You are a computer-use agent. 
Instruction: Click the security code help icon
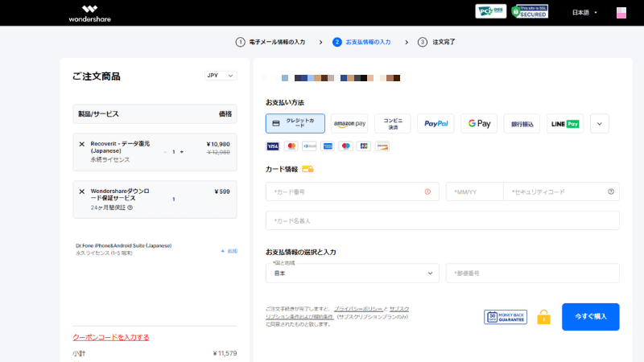tap(611, 191)
